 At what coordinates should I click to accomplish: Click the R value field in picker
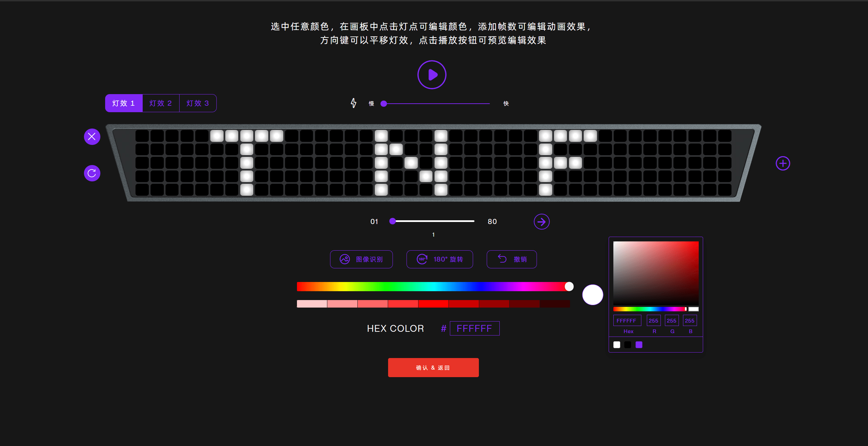point(653,321)
